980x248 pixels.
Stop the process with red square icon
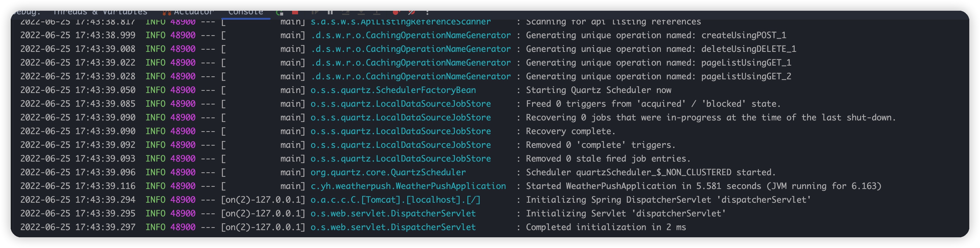[x=295, y=13]
